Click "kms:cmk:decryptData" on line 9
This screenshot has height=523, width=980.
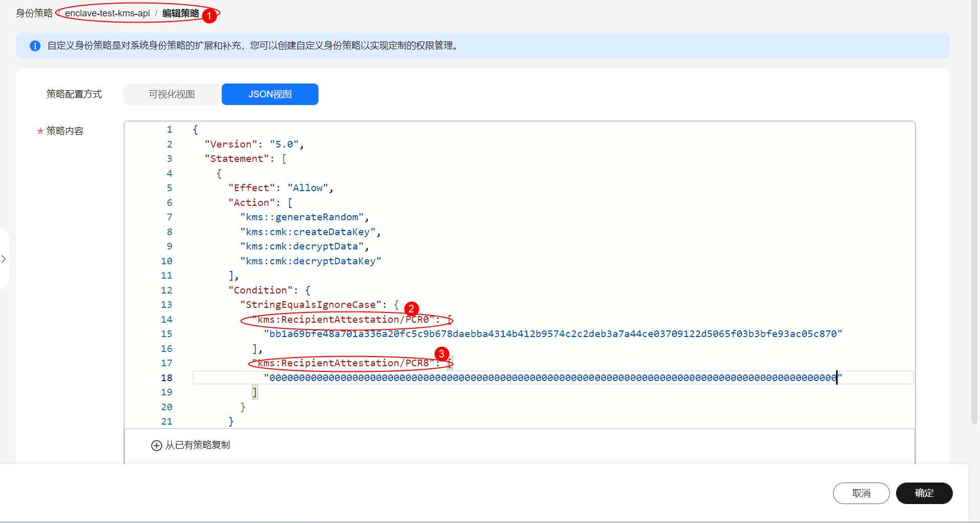pyautogui.click(x=302, y=246)
